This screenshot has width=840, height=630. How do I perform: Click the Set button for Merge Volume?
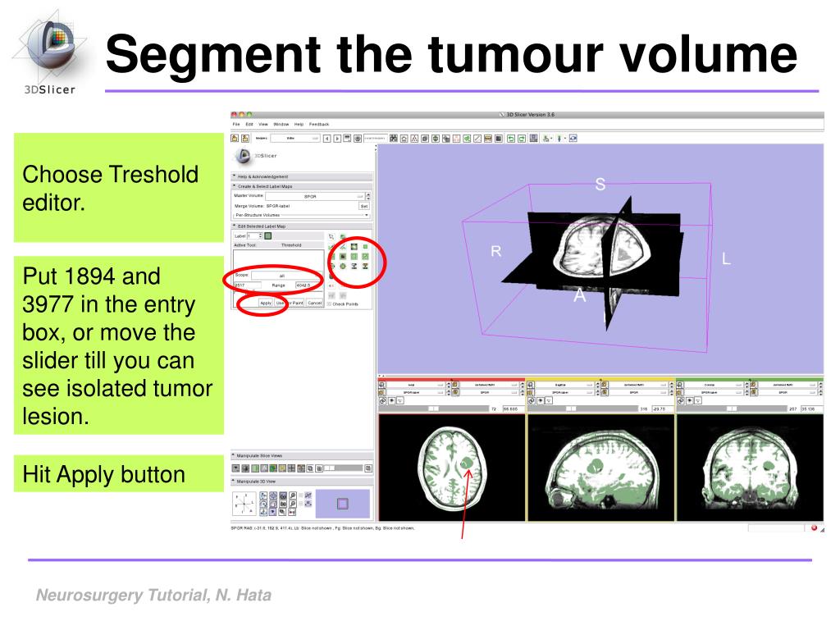pyautogui.click(x=364, y=206)
